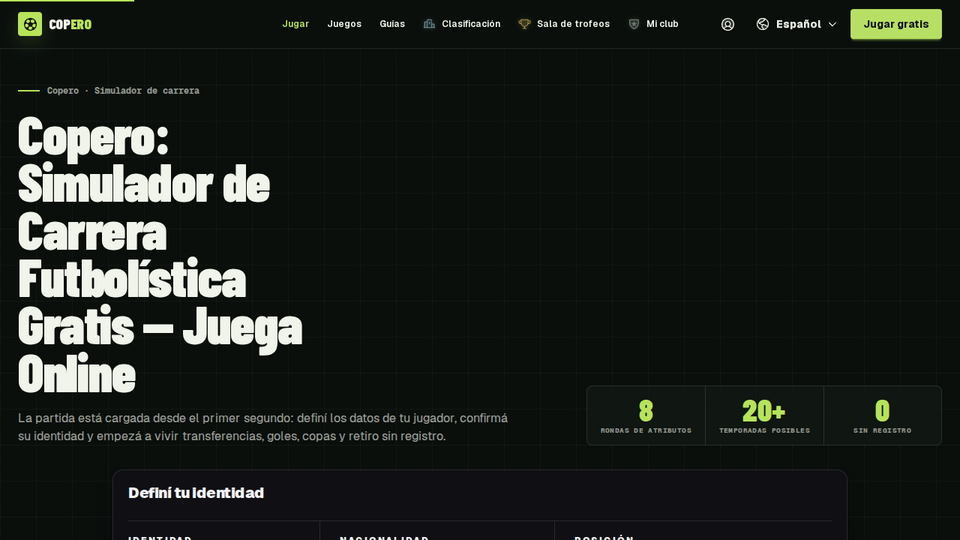Open the user account profile icon

(x=727, y=24)
